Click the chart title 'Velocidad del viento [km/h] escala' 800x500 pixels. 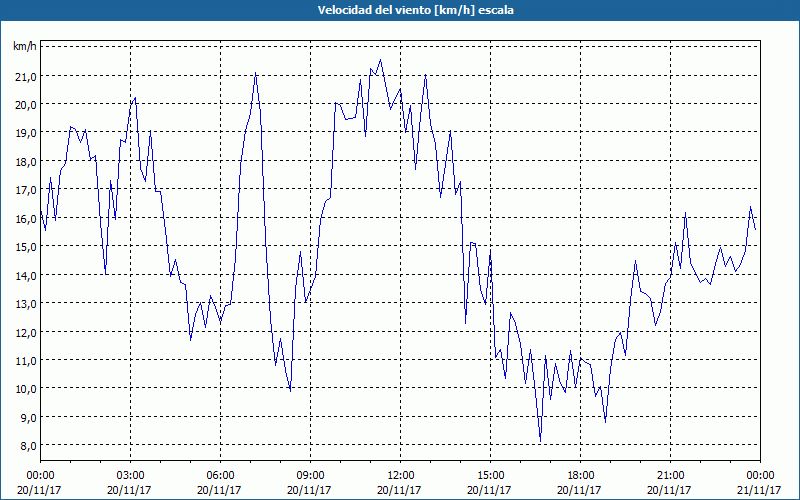pos(415,10)
